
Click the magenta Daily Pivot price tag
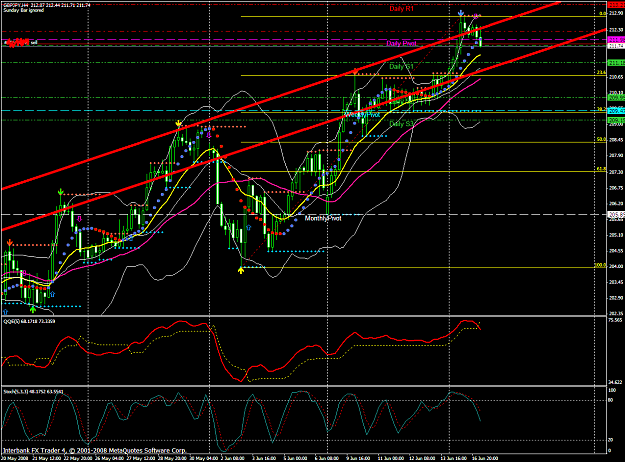616,40
